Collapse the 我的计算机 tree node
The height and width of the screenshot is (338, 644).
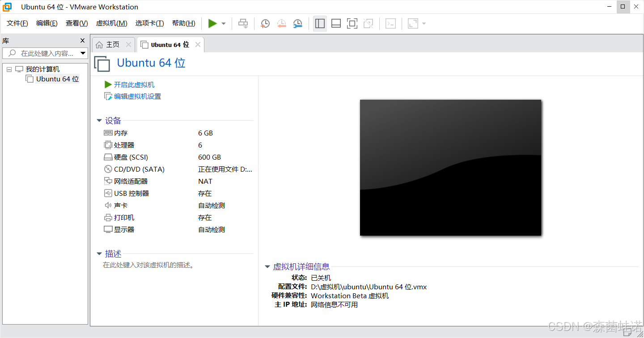(9, 70)
